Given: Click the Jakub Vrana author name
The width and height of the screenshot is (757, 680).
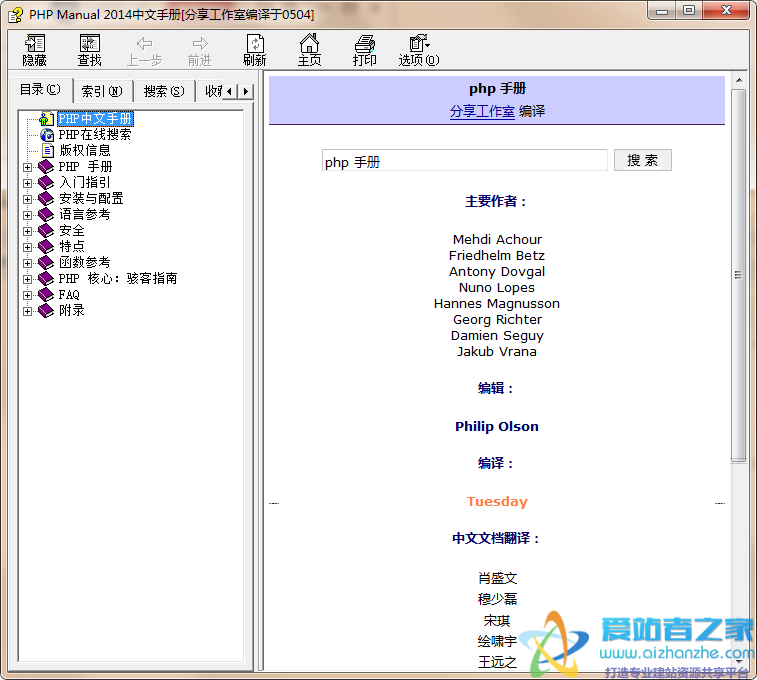Looking at the screenshot, I should pyautogui.click(x=497, y=351).
